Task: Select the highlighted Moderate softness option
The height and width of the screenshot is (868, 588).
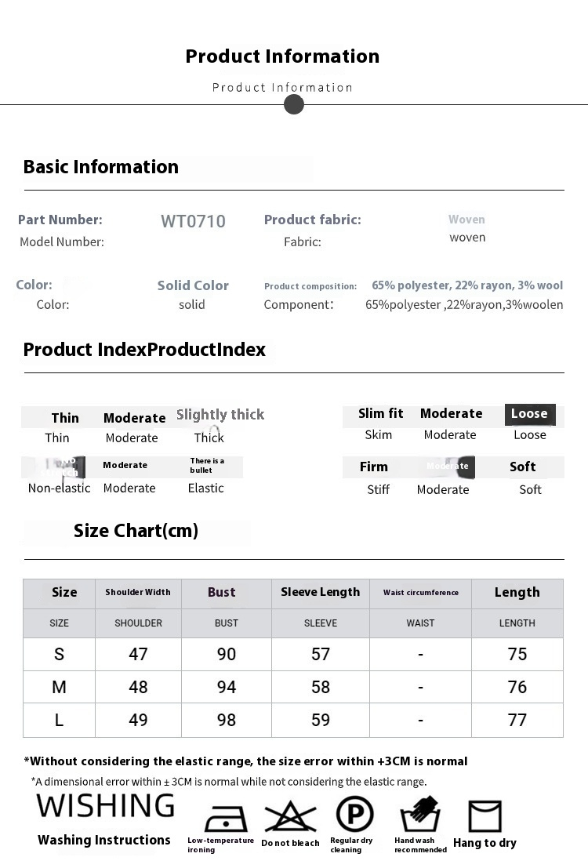Action: (x=447, y=467)
